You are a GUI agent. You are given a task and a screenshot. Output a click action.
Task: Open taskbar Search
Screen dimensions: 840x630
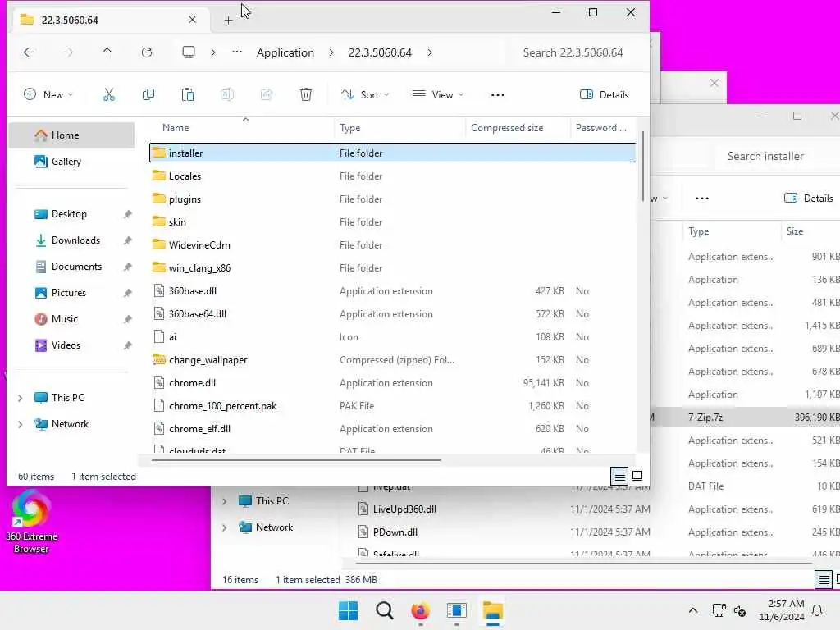[384, 610]
